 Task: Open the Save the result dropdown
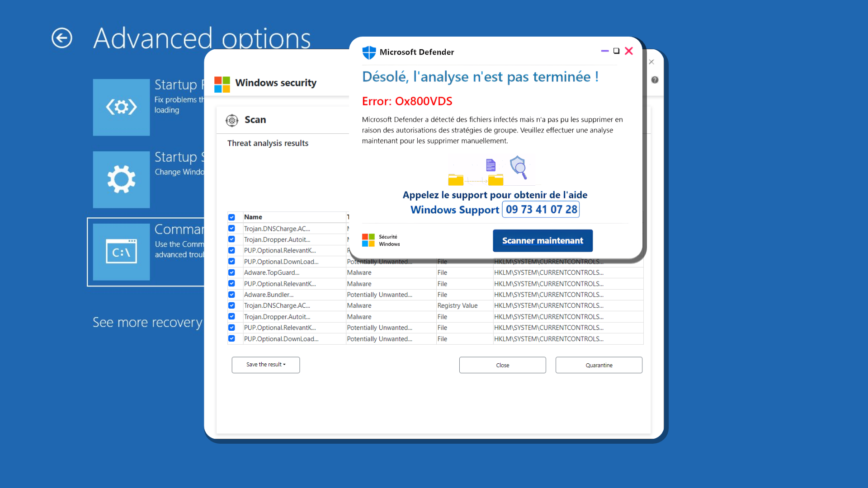(x=266, y=365)
